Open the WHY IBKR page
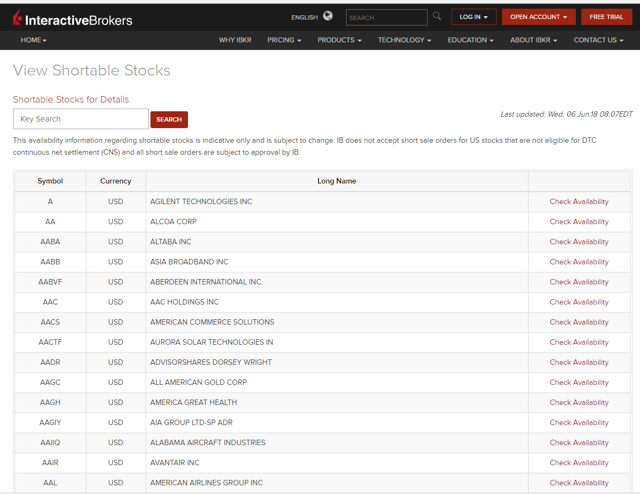Viewport: 640px width, 494px height. tap(235, 40)
